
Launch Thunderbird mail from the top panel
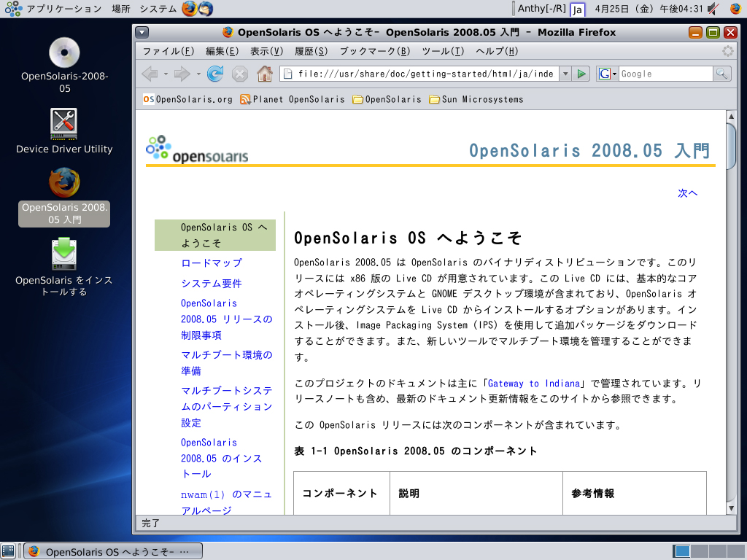click(x=205, y=9)
